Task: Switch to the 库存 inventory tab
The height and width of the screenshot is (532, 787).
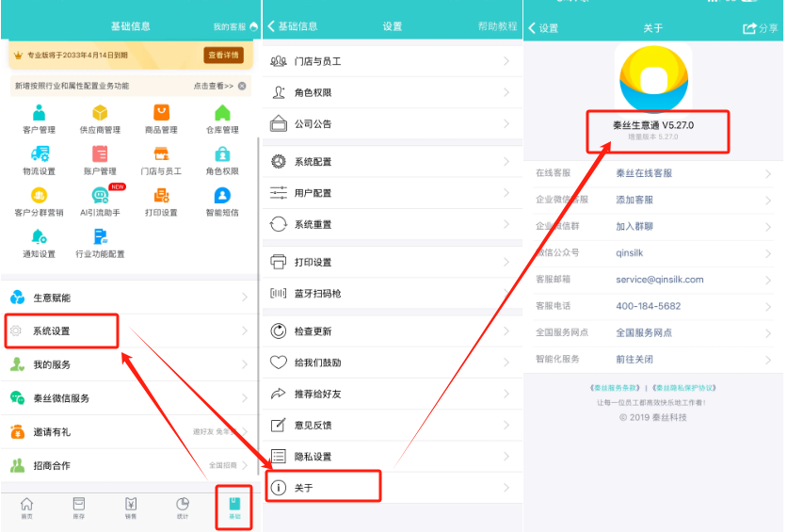Action: point(79,508)
